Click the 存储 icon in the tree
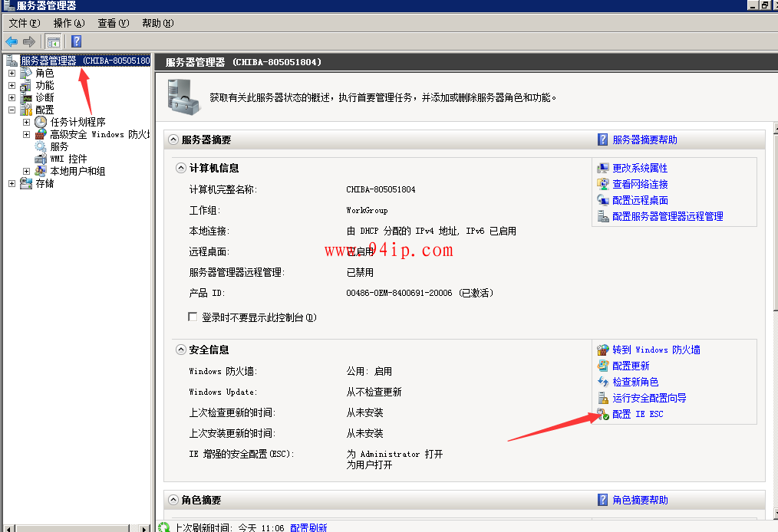Image resolution: width=778 pixels, height=532 pixels. (x=26, y=183)
